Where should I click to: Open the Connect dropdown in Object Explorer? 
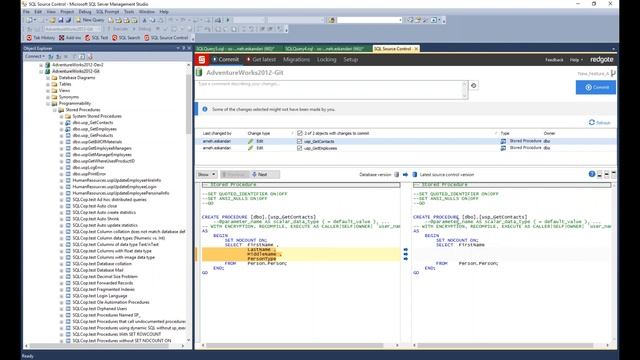point(35,56)
